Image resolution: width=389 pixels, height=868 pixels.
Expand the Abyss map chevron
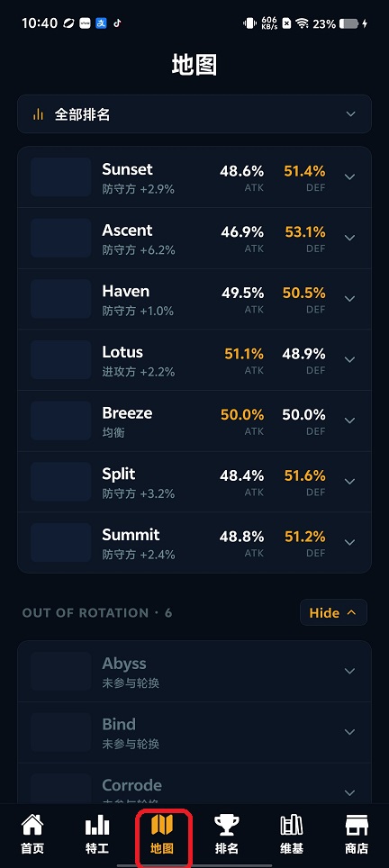click(349, 671)
